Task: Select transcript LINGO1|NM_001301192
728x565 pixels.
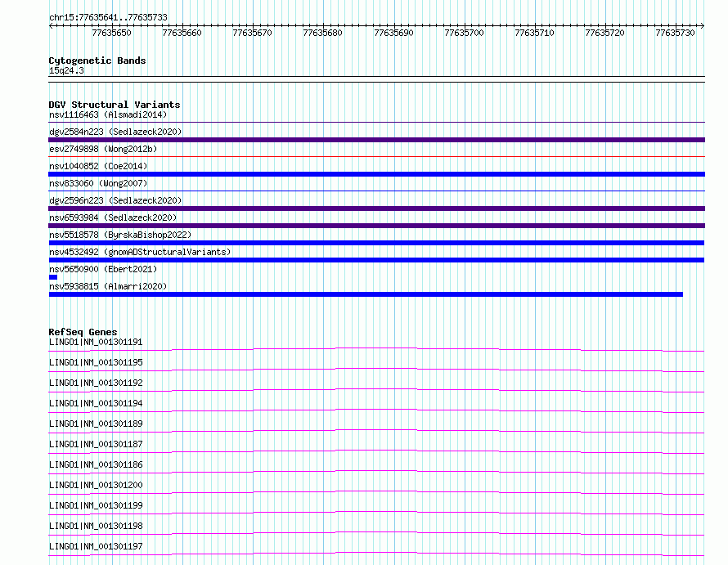Action: point(96,383)
